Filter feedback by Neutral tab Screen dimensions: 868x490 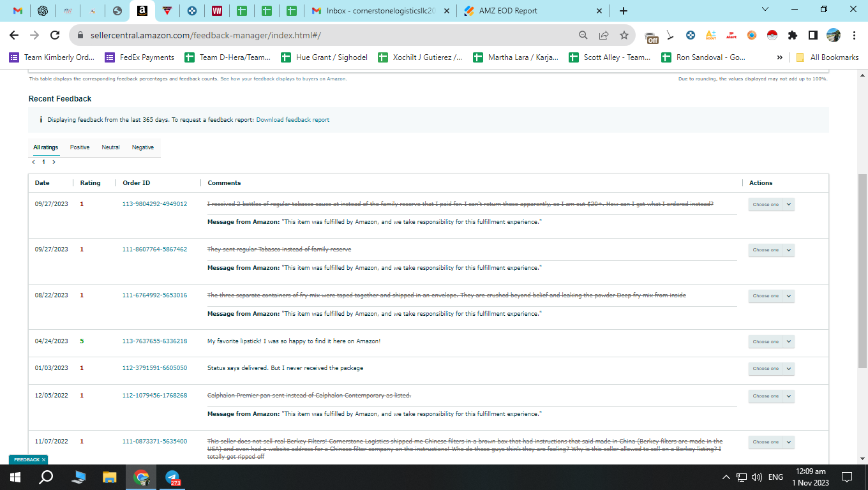(110, 147)
